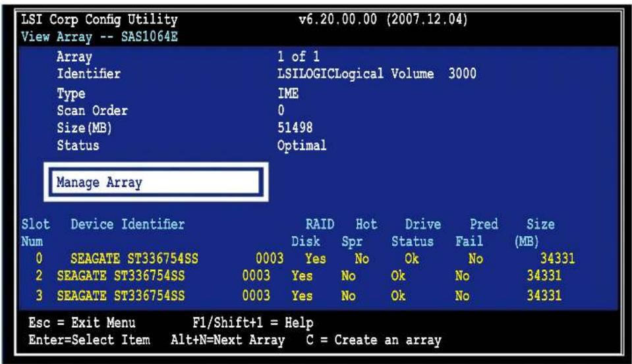Click the 'Pred Fail' column header
632x364 pixels.
pos(477,233)
